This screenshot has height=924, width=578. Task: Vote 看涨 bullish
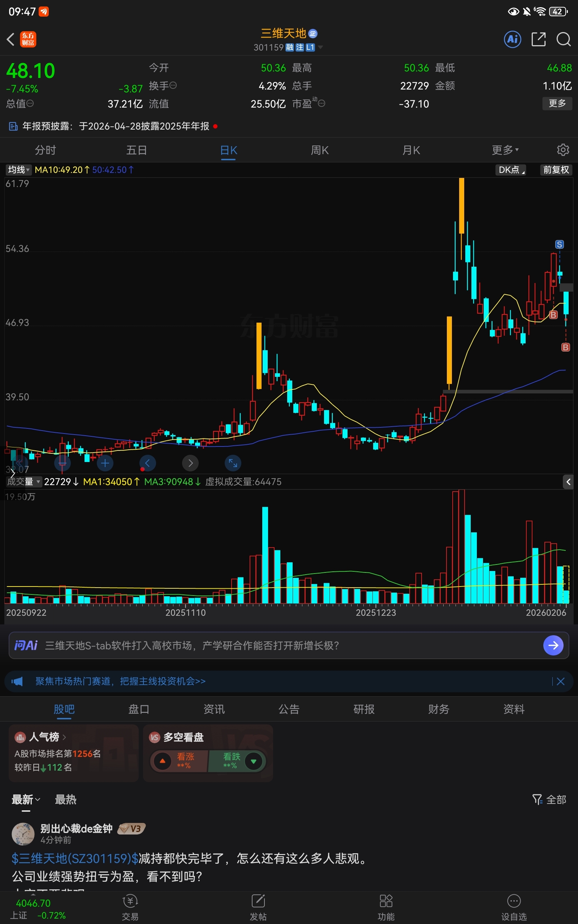pos(179,761)
